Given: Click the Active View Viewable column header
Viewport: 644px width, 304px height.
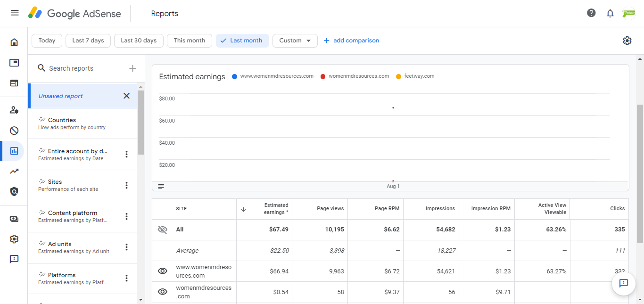Looking at the screenshot, I should [552, 209].
